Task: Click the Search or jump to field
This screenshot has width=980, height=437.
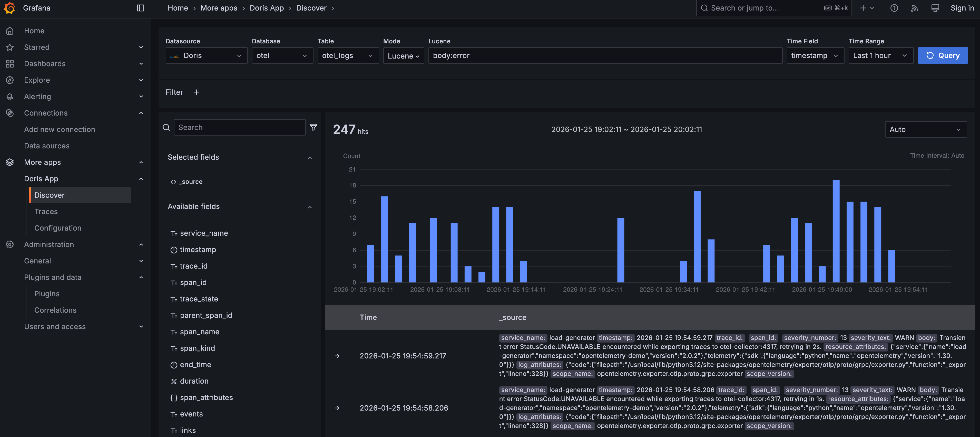Action: tap(774, 8)
